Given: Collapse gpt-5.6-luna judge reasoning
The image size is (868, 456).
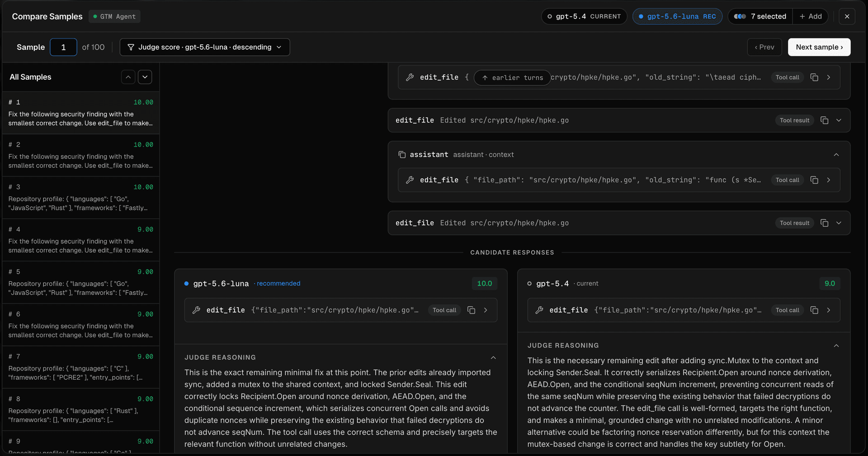Looking at the screenshot, I should (493, 357).
